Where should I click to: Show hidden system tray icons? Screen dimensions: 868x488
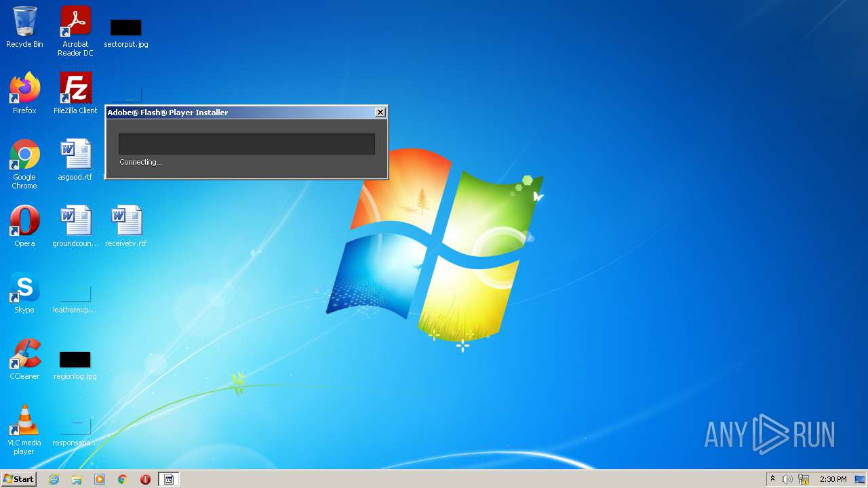(x=772, y=479)
